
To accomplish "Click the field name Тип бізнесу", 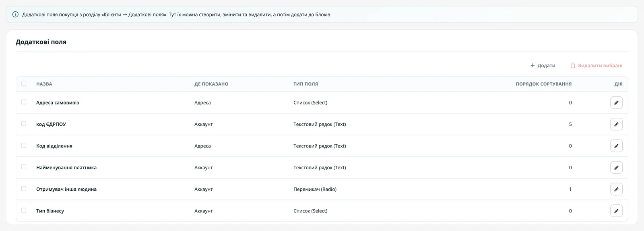I will [50, 211].
